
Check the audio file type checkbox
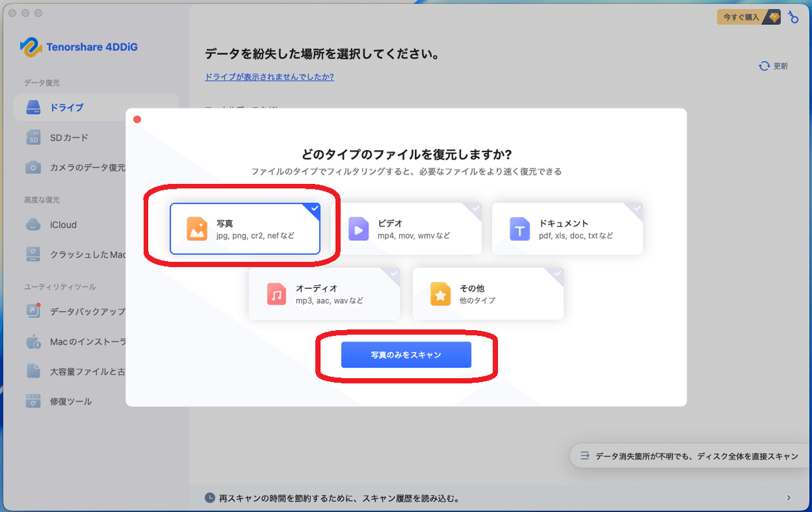[x=393, y=273]
